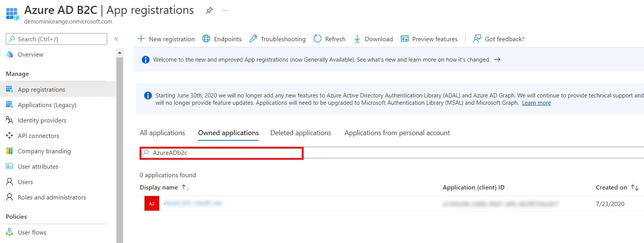
Task: Click the Identity providers icon
Action: pyautogui.click(x=10, y=120)
